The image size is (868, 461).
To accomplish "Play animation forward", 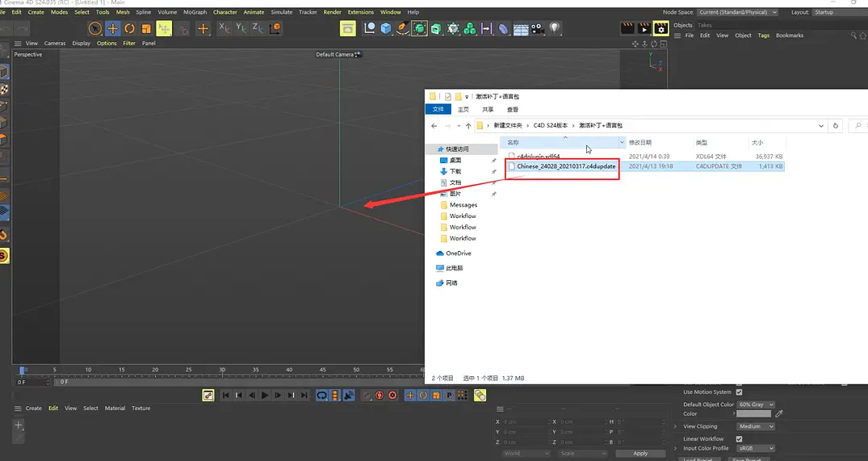I will pos(265,395).
